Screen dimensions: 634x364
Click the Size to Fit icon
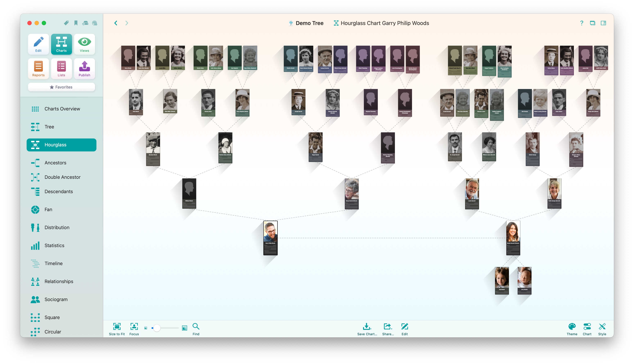[117, 326]
